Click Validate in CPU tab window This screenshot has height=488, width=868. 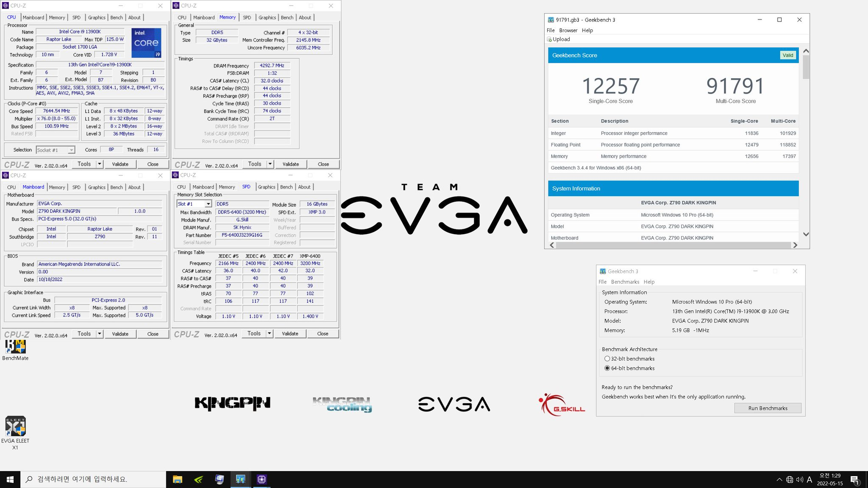coord(120,164)
